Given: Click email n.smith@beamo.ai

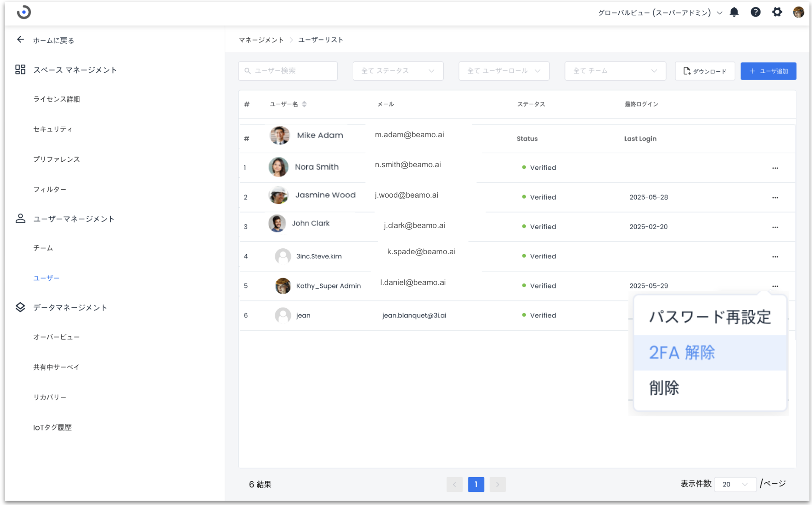Looking at the screenshot, I should 408,165.
